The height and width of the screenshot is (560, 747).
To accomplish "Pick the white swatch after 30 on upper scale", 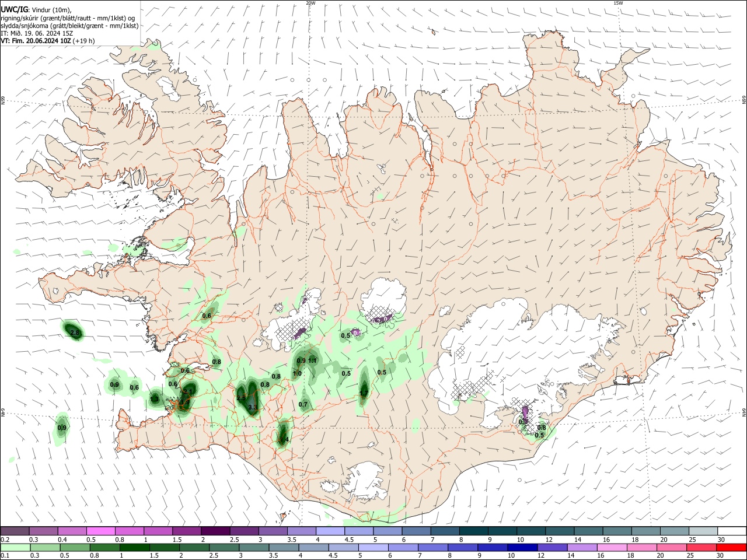I will (731, 531).
